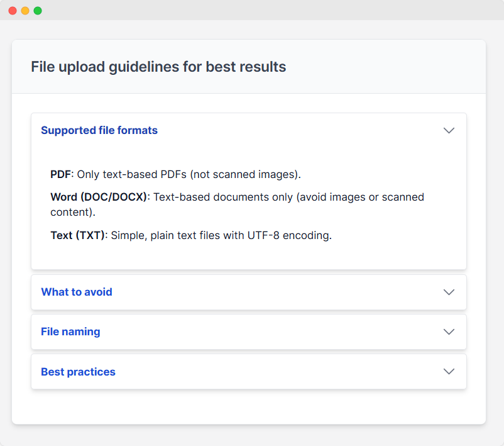The height and width of the screenshot is (446, 504).
Task: Collapse the Supported file formats chevron
Action: (x=449, y=131)
